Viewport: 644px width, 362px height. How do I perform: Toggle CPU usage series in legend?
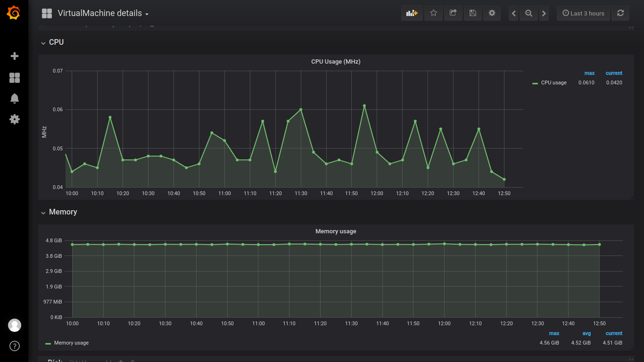click(553, 83)
